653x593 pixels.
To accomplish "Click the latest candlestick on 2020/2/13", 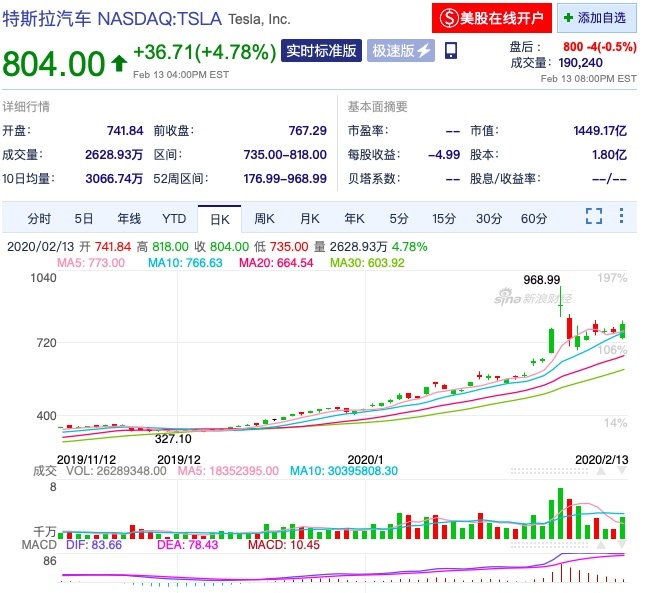I will 623,330.
